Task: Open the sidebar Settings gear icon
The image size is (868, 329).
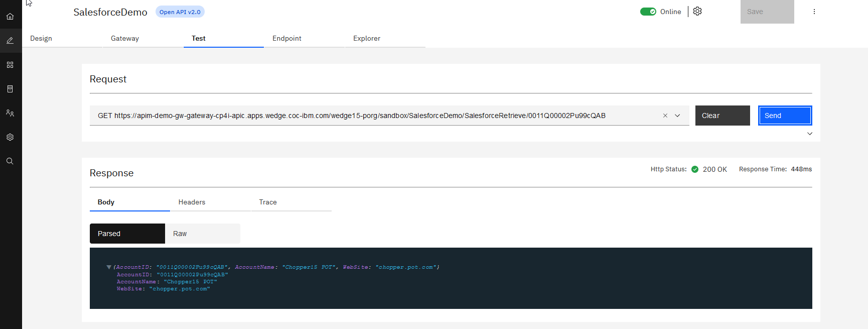Action: [x=10, y=137]
